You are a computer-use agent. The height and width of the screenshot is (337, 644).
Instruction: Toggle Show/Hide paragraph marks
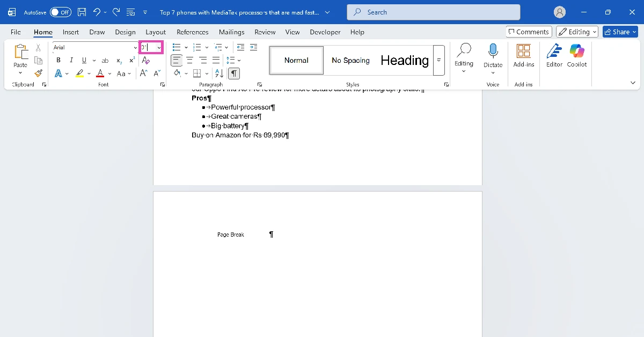point(233,73)
